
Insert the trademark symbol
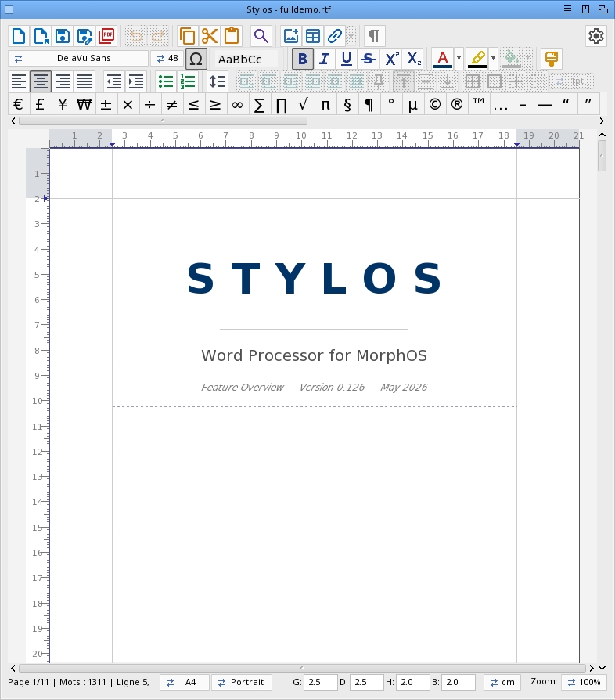pos(479,104)
